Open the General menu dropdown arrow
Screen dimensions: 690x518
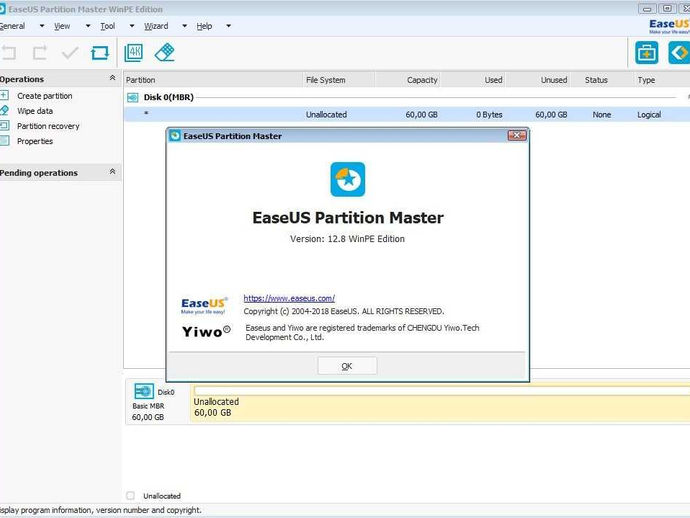(x=42, y=26)
